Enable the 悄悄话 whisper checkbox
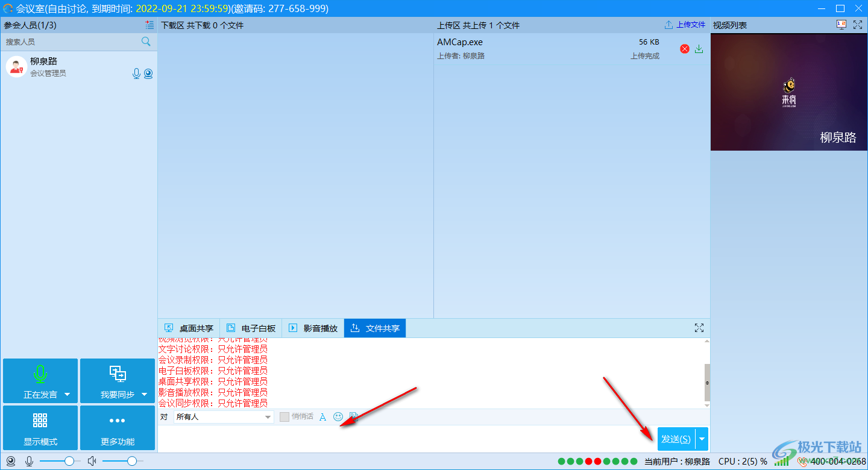Viewport: 868px width, 470px height. [x=283, y=416]
